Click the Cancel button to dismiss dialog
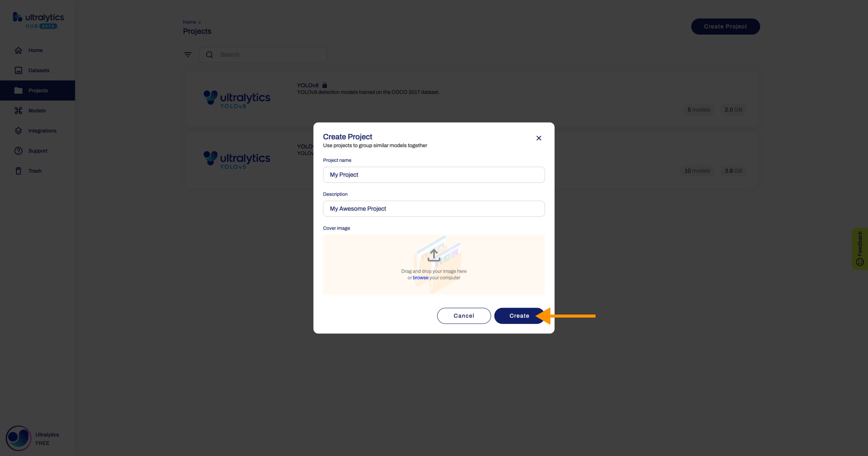Screen dimensions: 868x456 click(x=464, y=315)
